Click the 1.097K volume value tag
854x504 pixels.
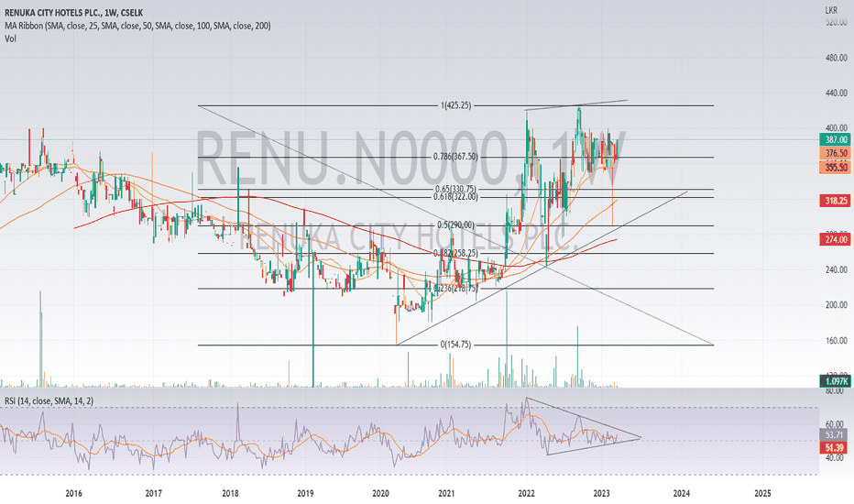point(836,381)
